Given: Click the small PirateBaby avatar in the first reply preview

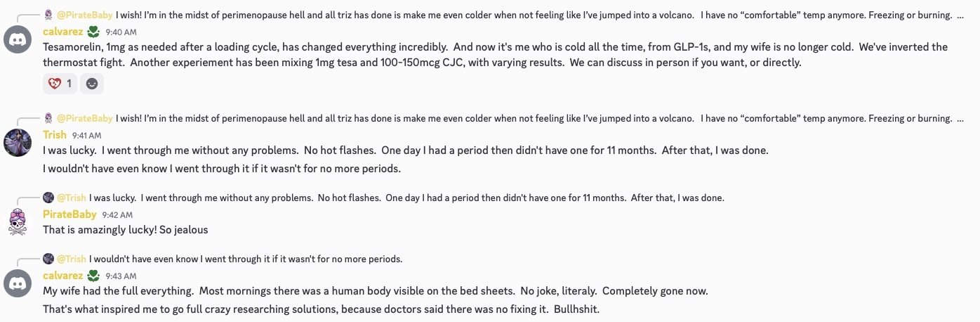Looking at the screenshot, I should point(48,15).
